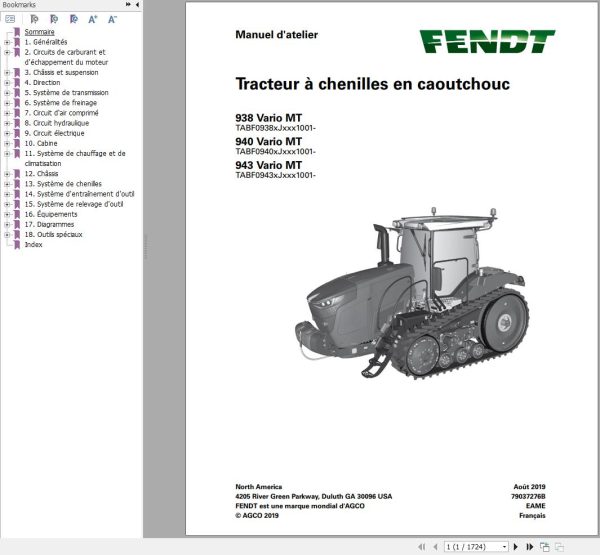This screenshot has height=555, width=600.
Task: Open the Sommaire bookmark
Action: 39,32
